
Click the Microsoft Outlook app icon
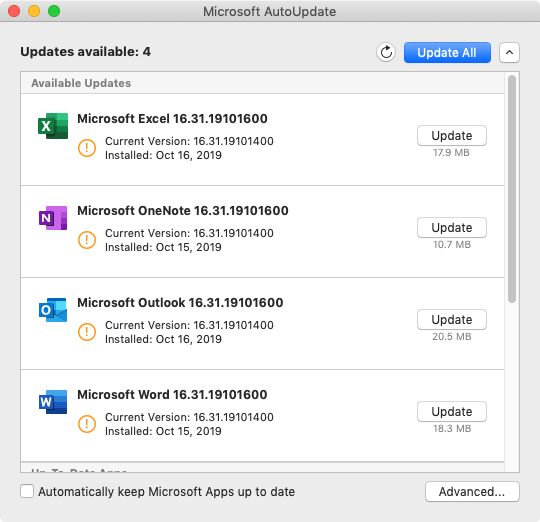(53, 310)
